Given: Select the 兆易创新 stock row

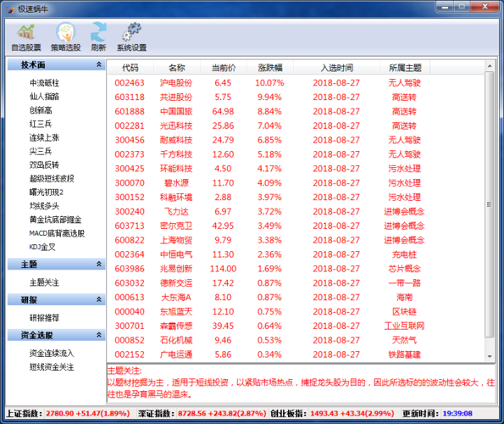Looking at the screenshot, I should (x=296, y=269).
